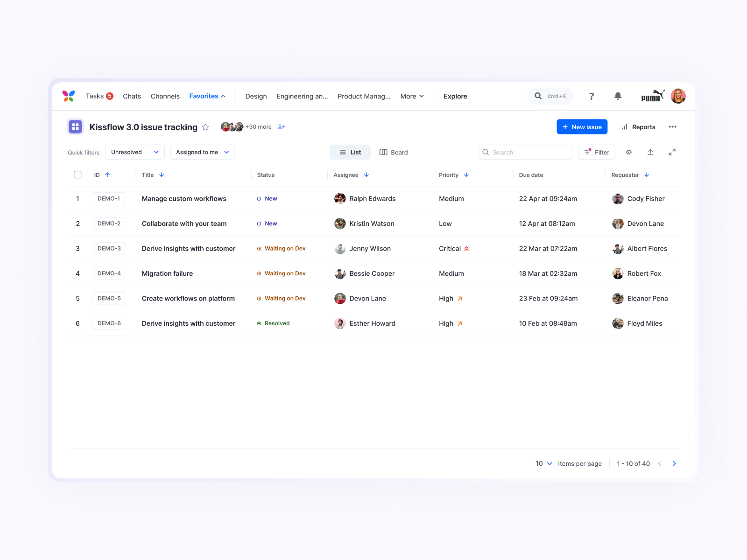Click the add member icon
This screenshot has height=560, width=747.
click(281, 127)
